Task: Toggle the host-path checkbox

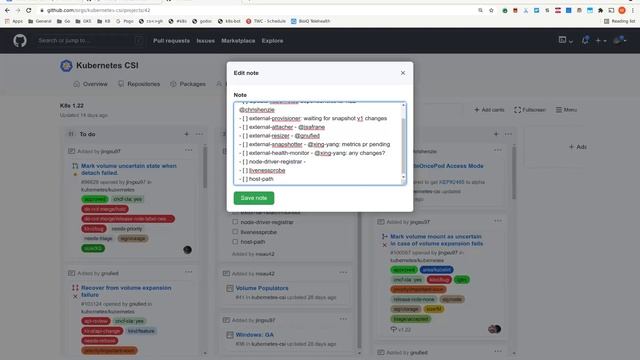Action: coord(235,242)
